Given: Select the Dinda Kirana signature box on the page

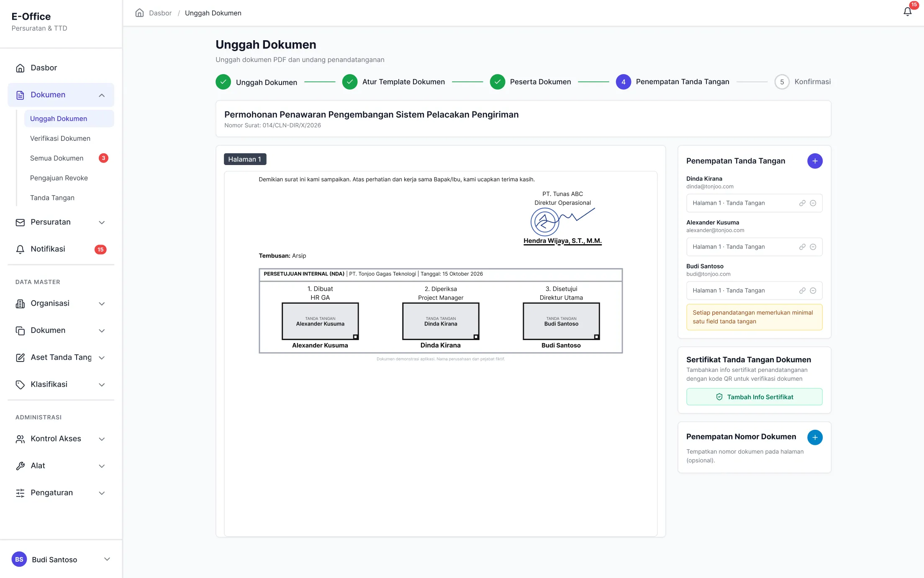Looking at the screenshot, I should tap(441, 321).
